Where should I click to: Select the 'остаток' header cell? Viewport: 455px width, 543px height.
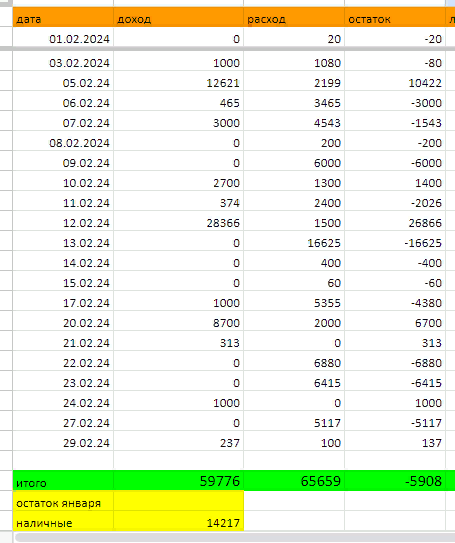point(395,17)
